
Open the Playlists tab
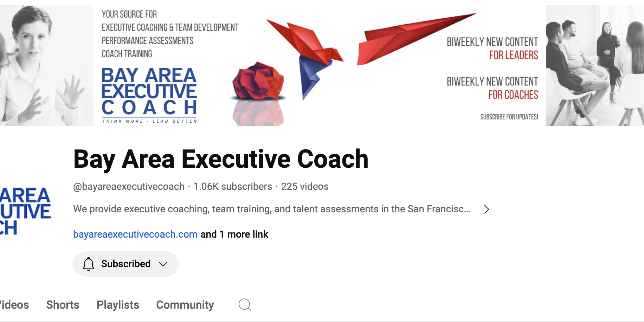click(117, 305)
